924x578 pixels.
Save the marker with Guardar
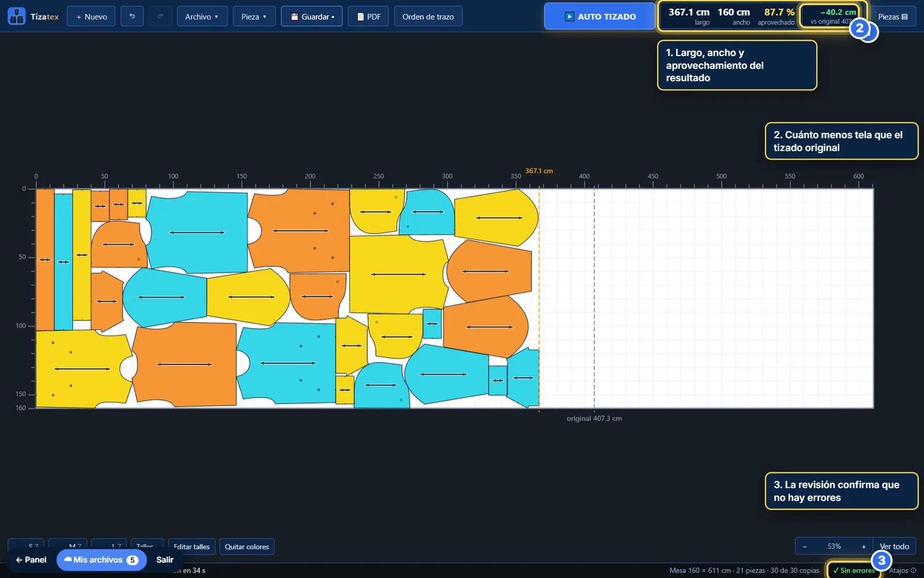[312, 16]
